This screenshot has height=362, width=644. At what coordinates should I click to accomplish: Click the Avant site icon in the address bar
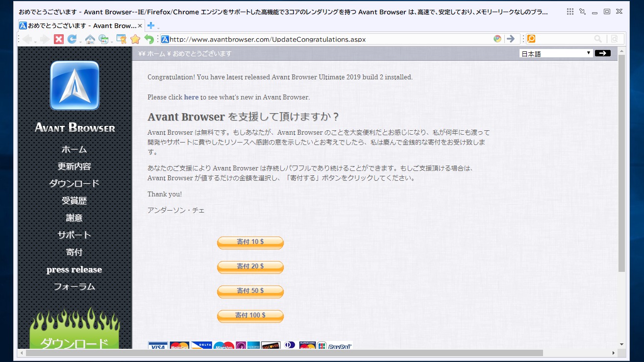pyautogui.click(x=165, y=39)
